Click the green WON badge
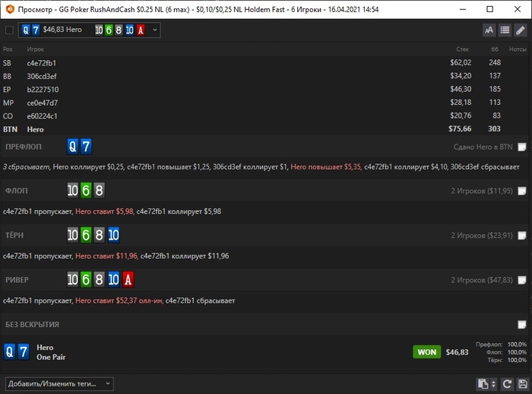 (427, 352)
